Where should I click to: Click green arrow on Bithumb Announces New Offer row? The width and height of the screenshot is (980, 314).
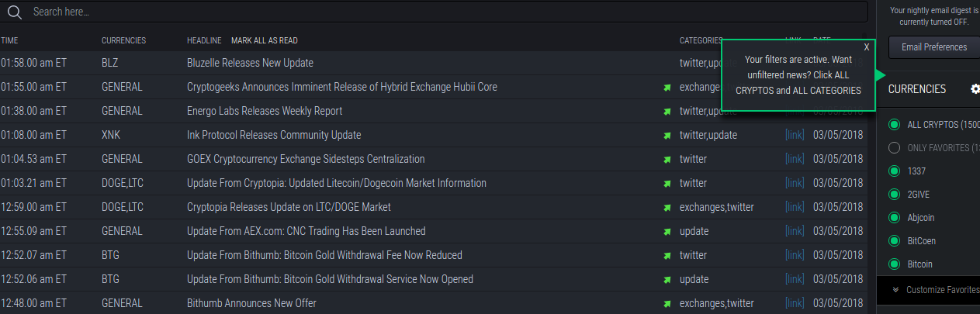667,304
